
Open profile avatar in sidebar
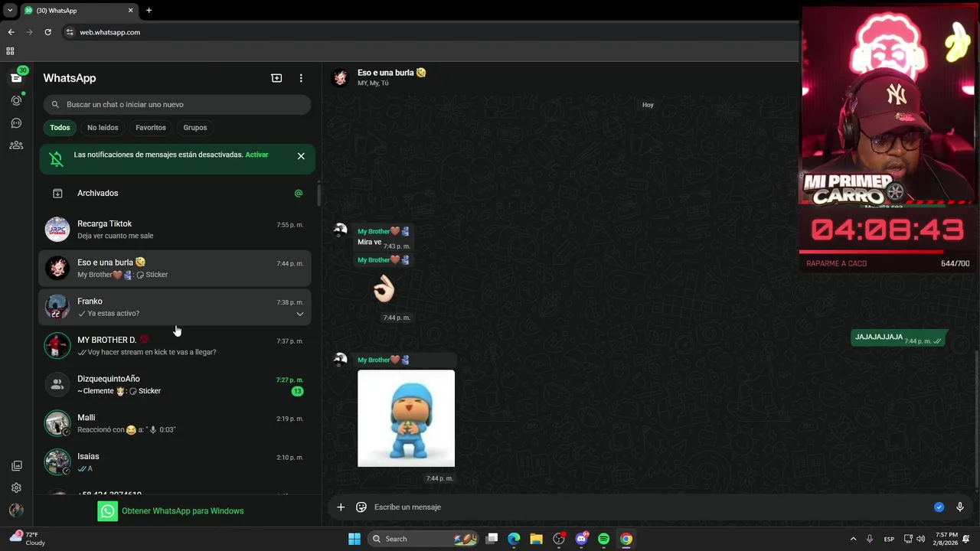[16, 510]
